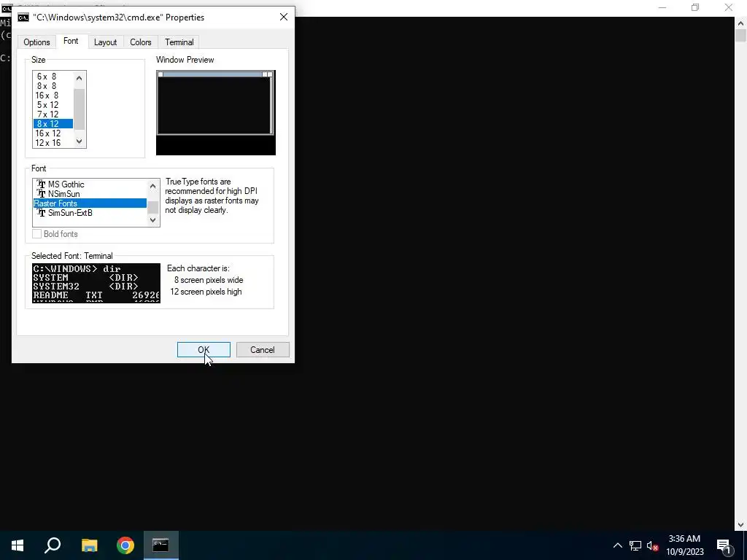The image size is (747, 560).
Task: Open the Windows Start menu
Action: [18, 545]
